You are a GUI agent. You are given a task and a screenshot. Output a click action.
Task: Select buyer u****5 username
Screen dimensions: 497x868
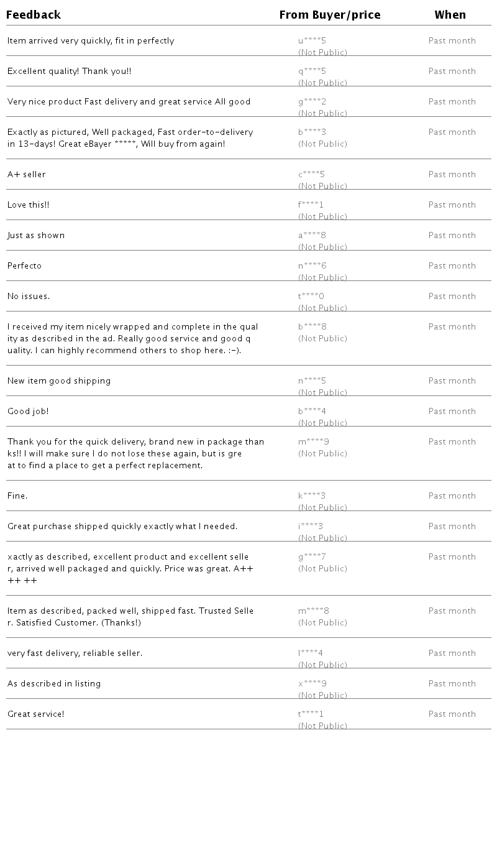tap(312, 41)
